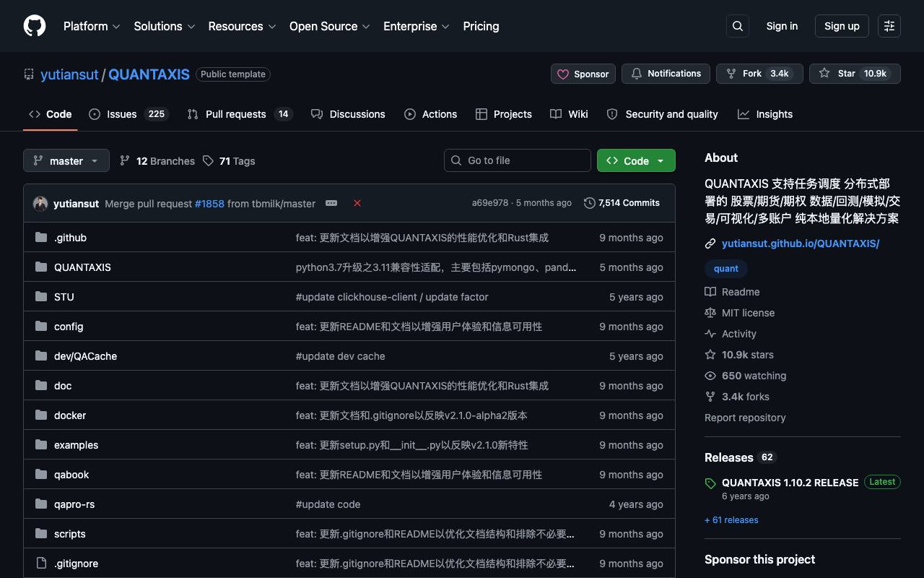The height and width of the screenshot is (578, 924).
Task: Switch to the Actions tab
Action: pyautogui.click(x=431, y=114)
